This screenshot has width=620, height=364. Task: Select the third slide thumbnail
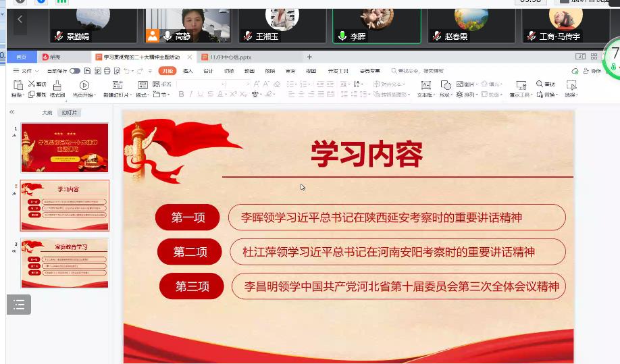tap(64, 263)
